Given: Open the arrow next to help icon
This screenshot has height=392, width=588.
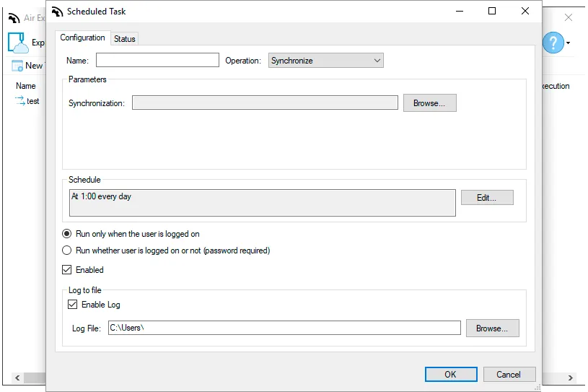Looking at the screenshot, I should 568,43.
